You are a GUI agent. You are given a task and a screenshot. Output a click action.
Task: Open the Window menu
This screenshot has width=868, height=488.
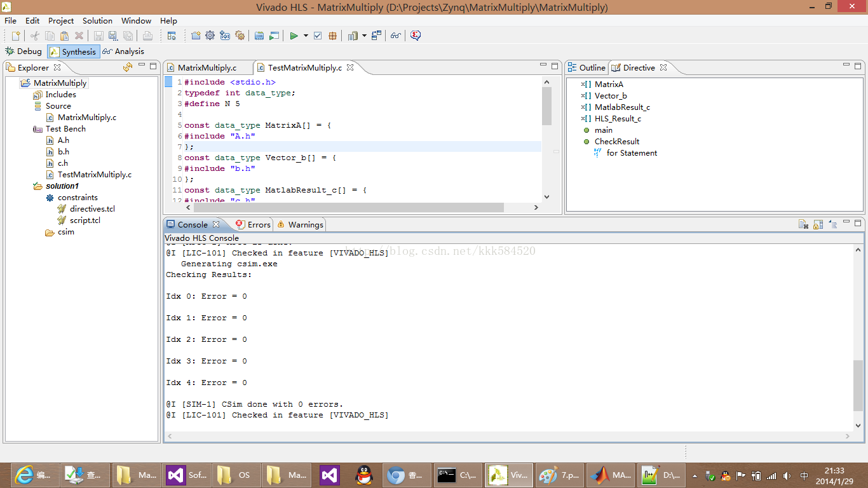[137, 20]
